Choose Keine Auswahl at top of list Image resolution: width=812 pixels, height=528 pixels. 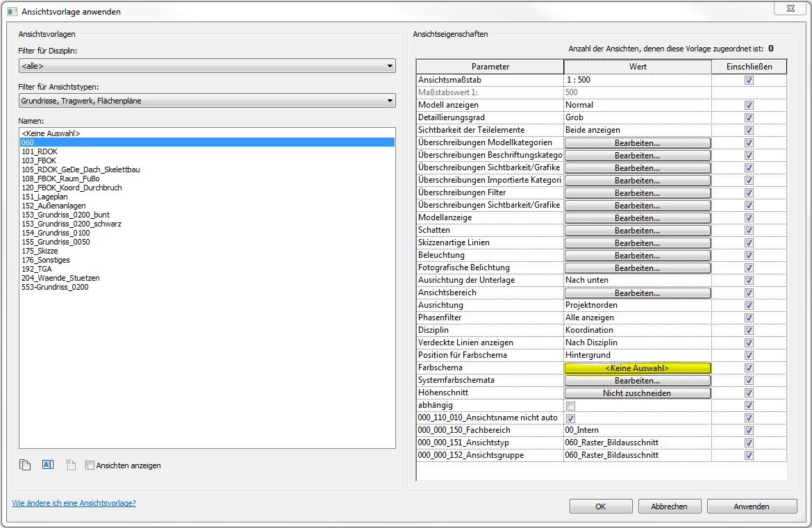(x=51, y=133)
